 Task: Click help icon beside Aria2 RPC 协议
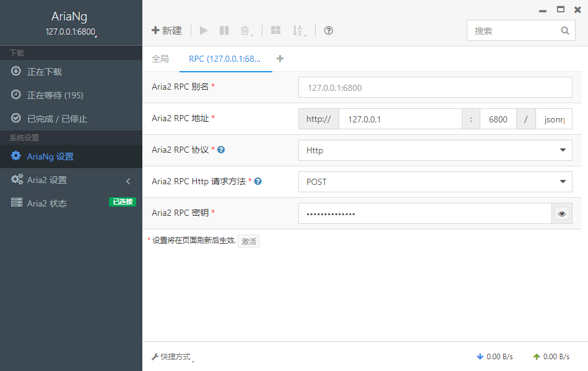pyautogui.click(x=221, y=150)
